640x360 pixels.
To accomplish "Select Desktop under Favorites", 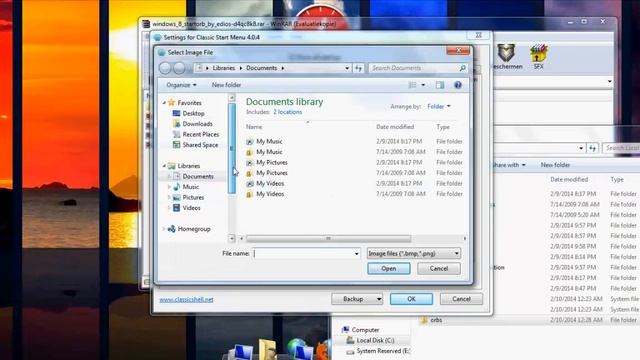I will pyautogui.click(x=193, y=113).
